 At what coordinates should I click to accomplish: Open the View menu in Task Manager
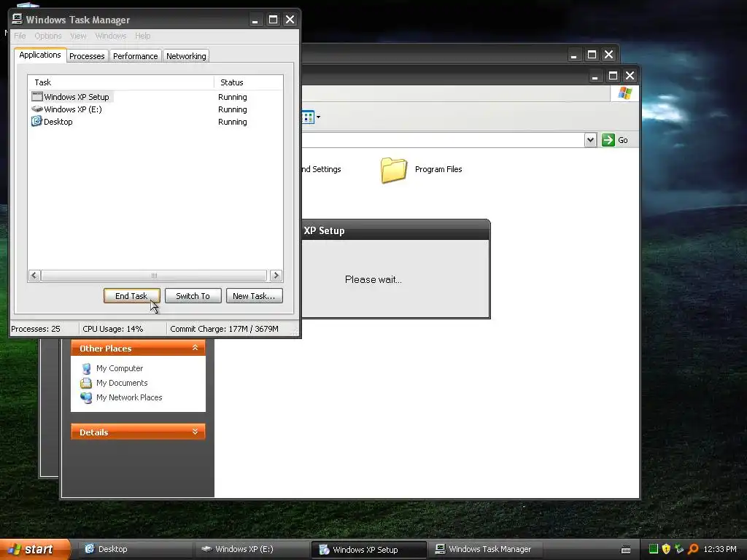pos(78,36)
